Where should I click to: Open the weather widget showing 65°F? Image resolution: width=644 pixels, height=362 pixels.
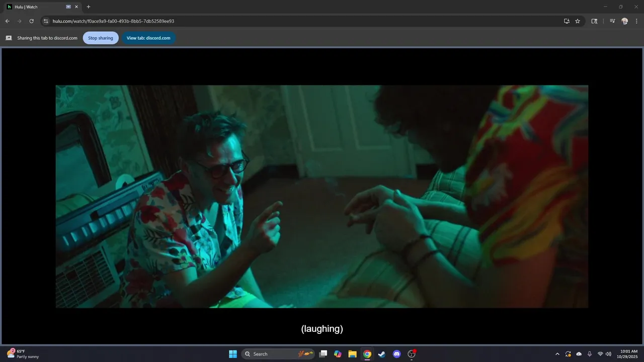23,354
